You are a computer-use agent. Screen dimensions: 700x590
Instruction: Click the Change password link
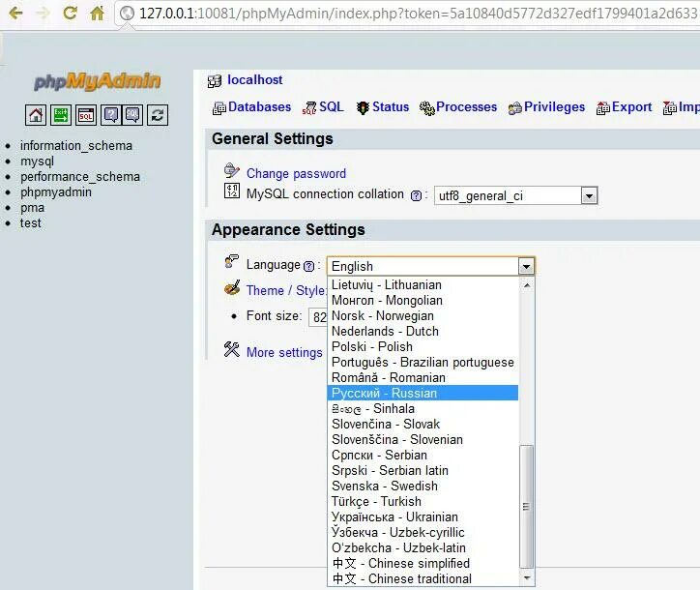(x=296, y=173)
